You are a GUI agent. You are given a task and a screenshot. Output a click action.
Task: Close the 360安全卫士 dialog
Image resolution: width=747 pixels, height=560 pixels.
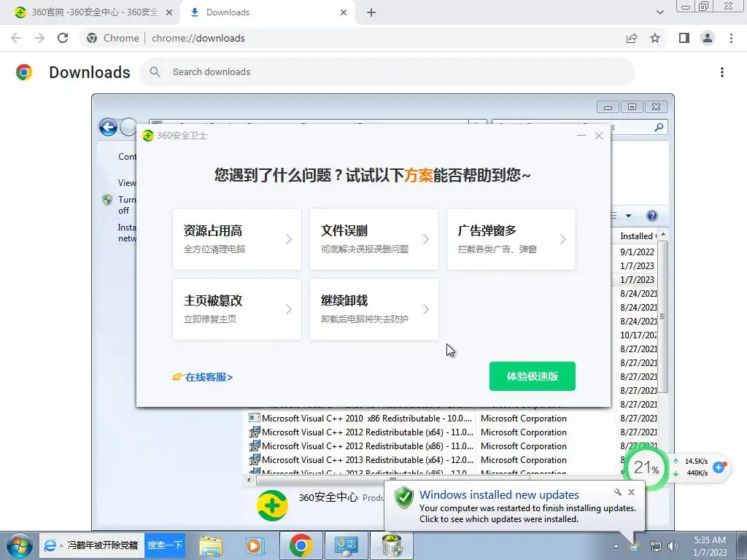tap(599, 136)
